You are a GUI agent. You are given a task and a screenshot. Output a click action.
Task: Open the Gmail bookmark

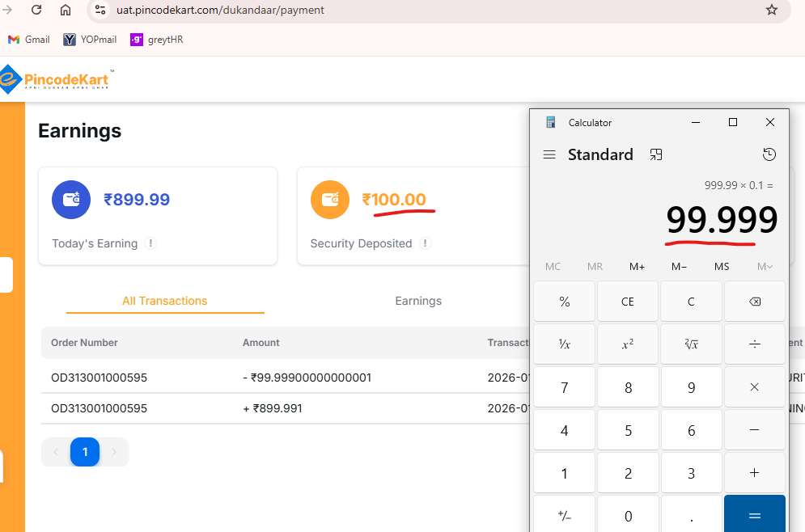click(x=29, y=39)
